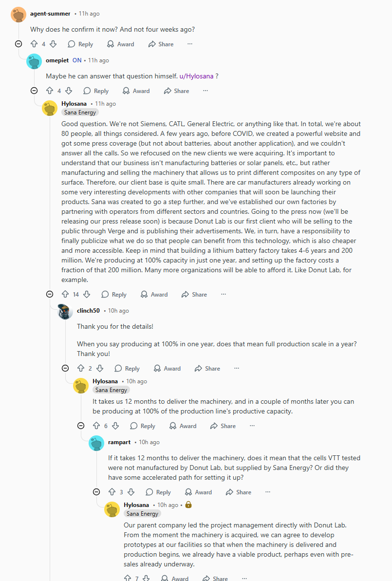Upvote agent-summer's comment
392x581 pixels.
coord(34,44)
